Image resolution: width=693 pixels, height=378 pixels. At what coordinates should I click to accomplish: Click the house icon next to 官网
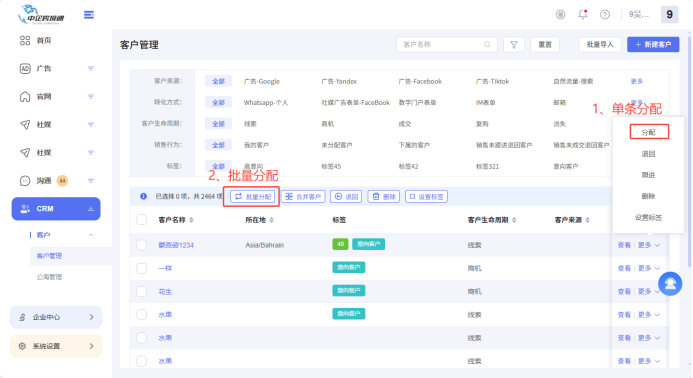point(25,96)
